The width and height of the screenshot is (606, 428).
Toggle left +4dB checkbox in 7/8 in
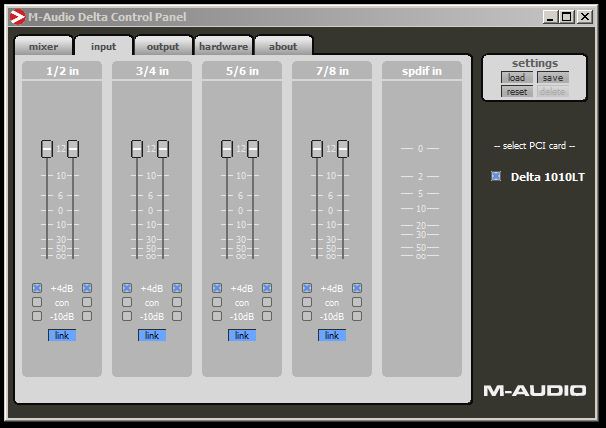pyautogui.click(x=307, y=288)
